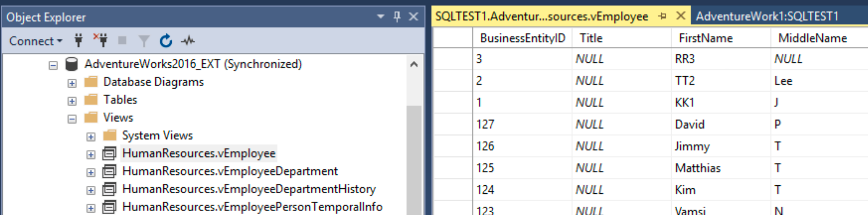Screen dimensions: 868x215
Task: Click the view icon for HumanResources.vEmployee
Action: 110,153
